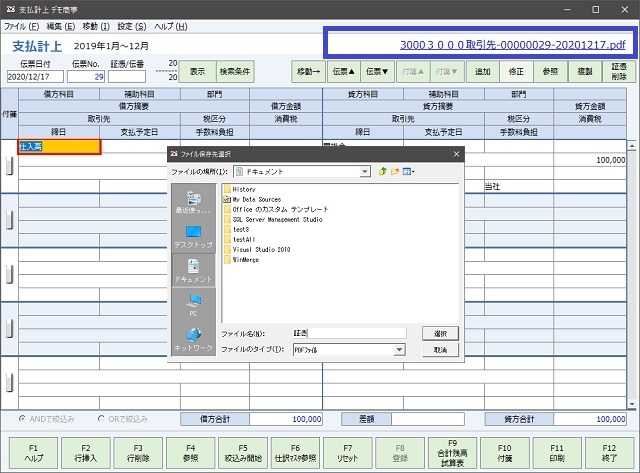Open the file location dropdown

tap(365, 172)
